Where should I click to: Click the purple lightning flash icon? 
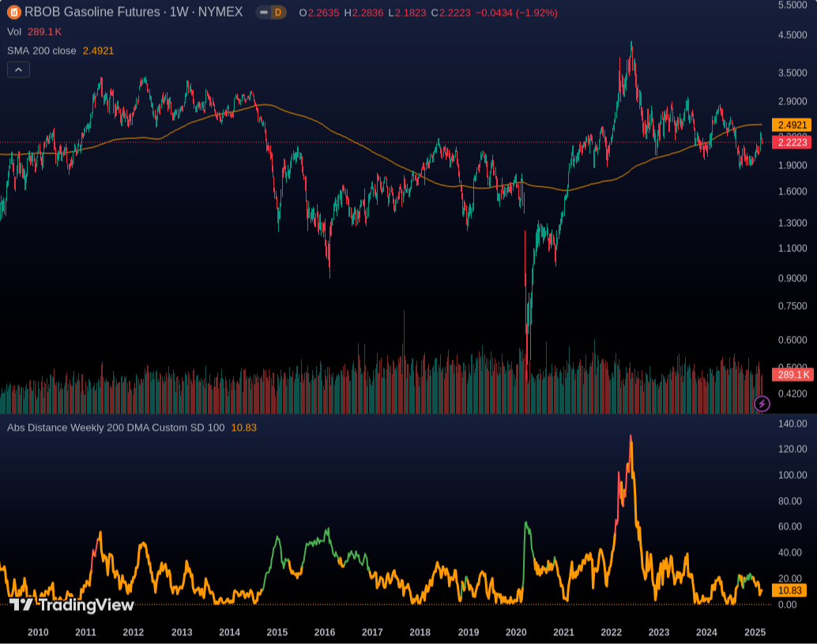click(762, 403)
